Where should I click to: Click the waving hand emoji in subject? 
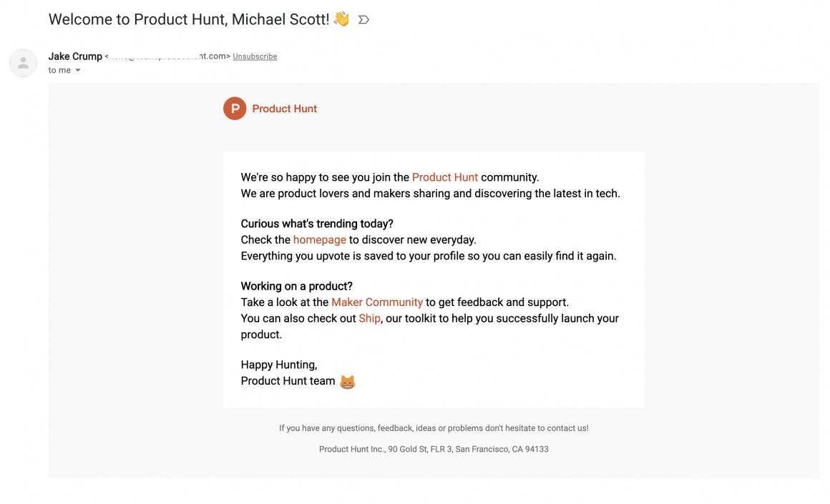(x=341, y=19)
